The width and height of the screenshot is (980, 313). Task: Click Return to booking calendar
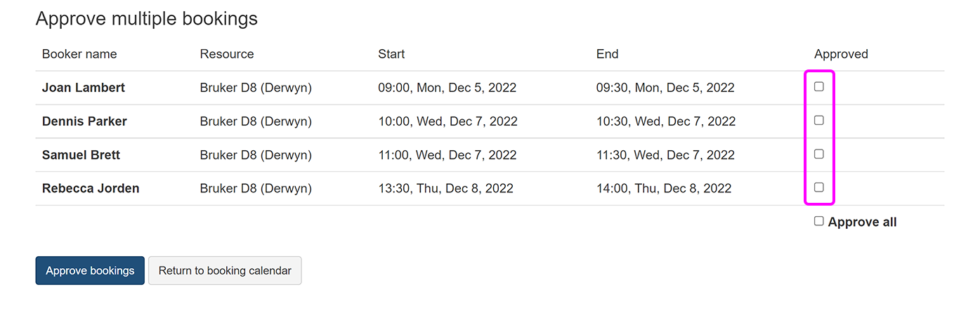[225, 271]
